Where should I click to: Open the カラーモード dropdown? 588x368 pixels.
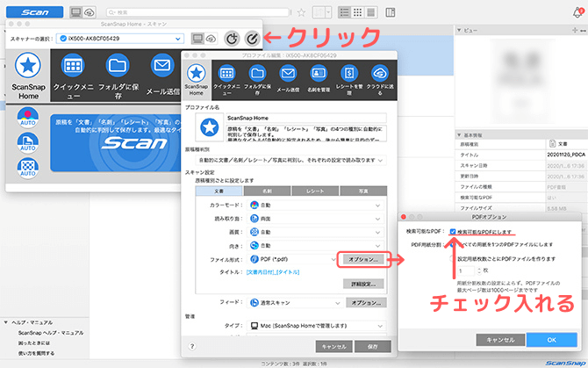coord(315,206)
